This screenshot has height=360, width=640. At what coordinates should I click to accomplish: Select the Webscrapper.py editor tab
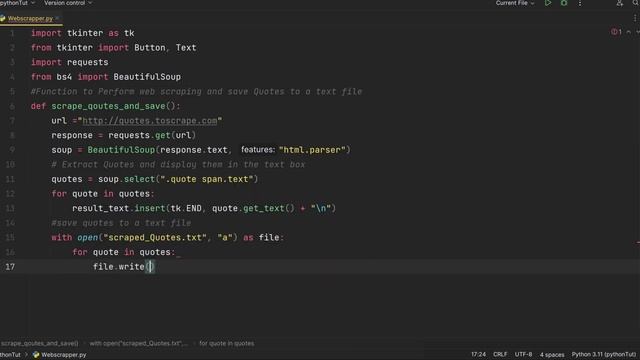pyautogui.click(x=30, y=18)
